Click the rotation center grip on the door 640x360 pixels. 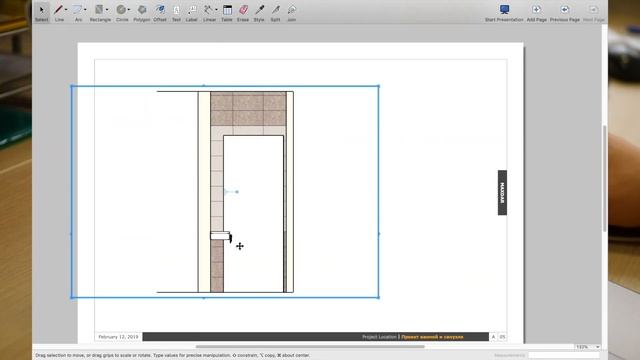[225, 191]
